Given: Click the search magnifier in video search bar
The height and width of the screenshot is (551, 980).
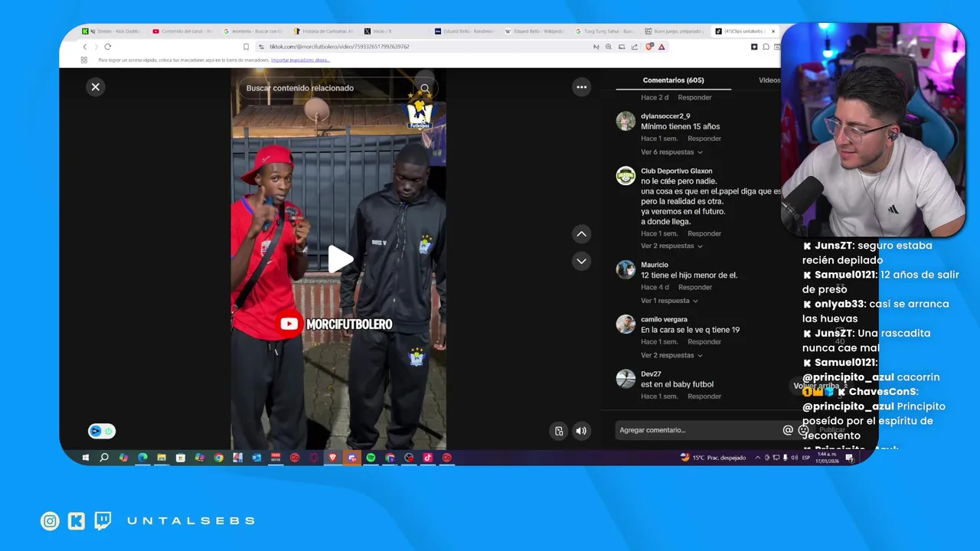Looking at the screenshot, I should (x=425, y=89).
